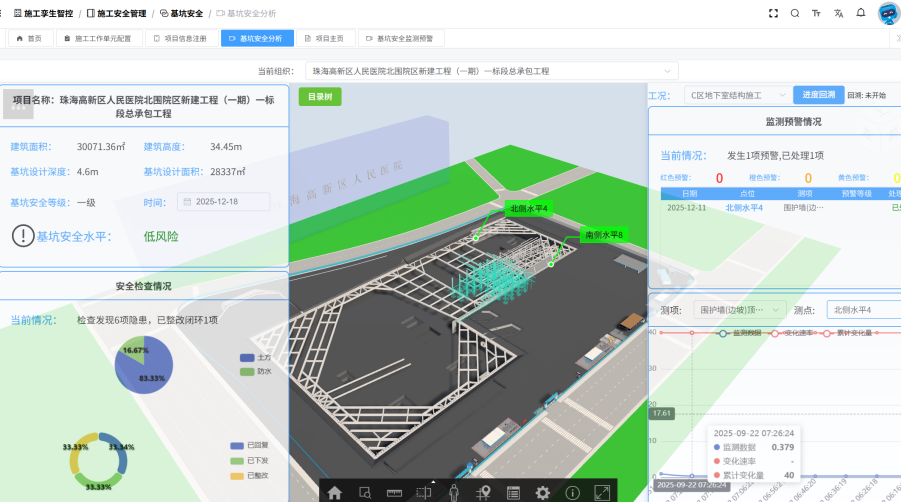The height and width of the screenshot is (502, 901).
Task: Click 2025-12-11 date cell in table
Action: 687,208
